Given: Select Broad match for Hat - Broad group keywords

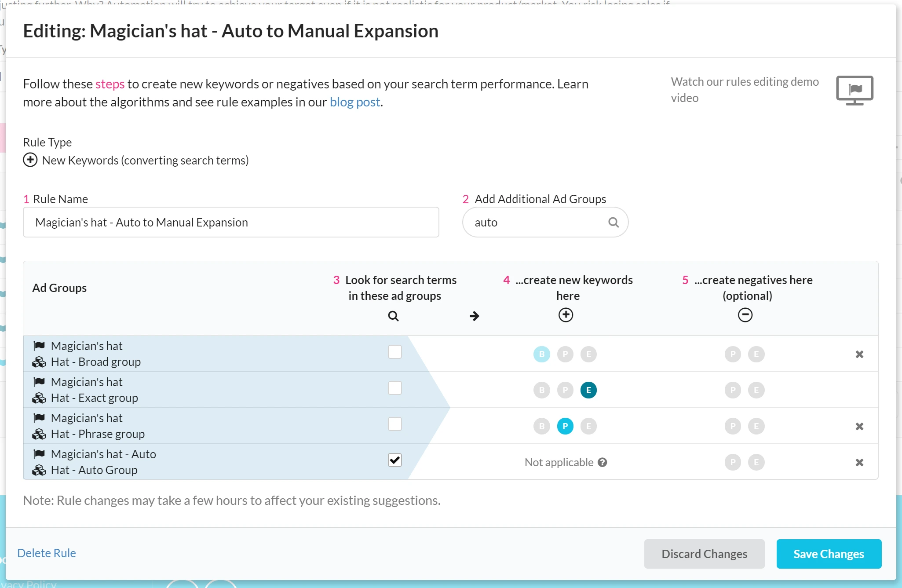Looking at the screenshot, I should point(541,354).
